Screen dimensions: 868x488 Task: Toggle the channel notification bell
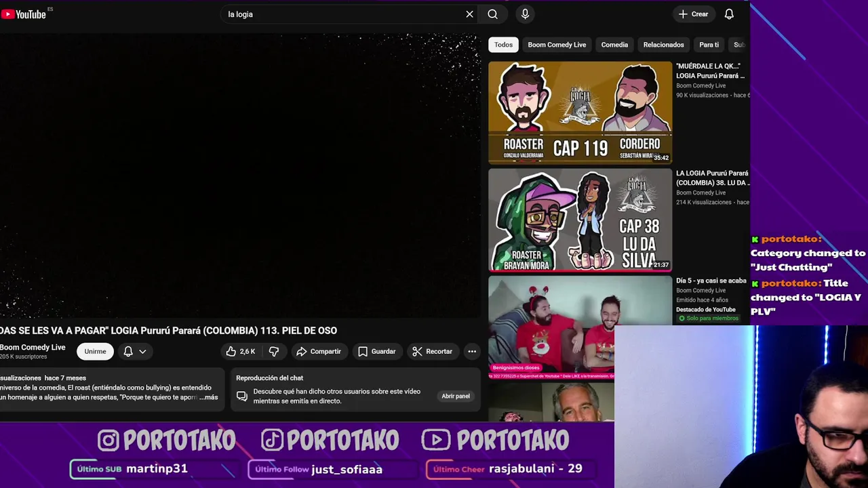[128, 351]
